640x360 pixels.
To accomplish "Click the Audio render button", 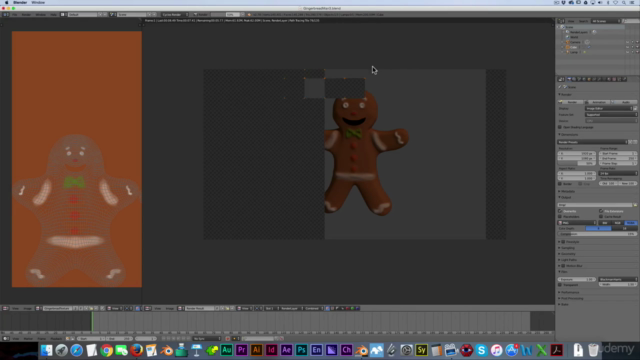I will pos(624,102).
